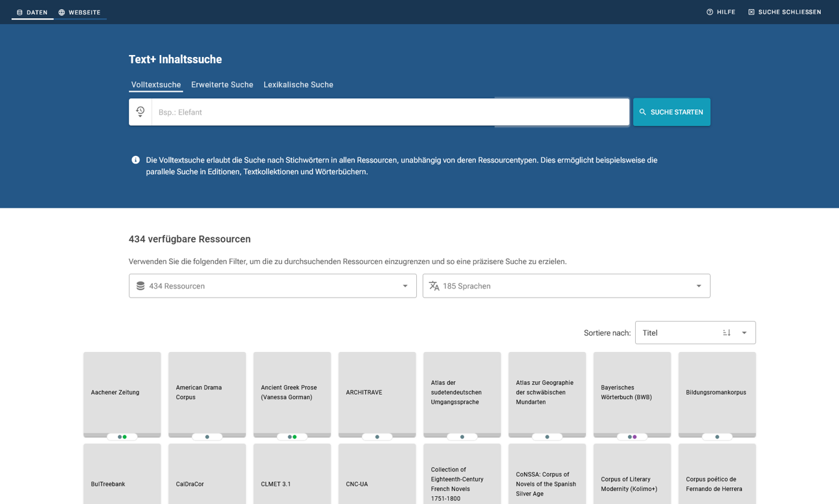
Task: Click the magnifier icon in Suche Starten
Action: [643, 112]
